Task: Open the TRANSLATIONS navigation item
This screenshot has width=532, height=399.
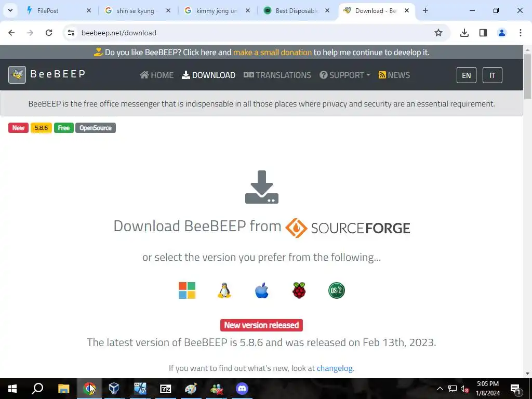Action: pyautogui.click(x=277, y=75)
